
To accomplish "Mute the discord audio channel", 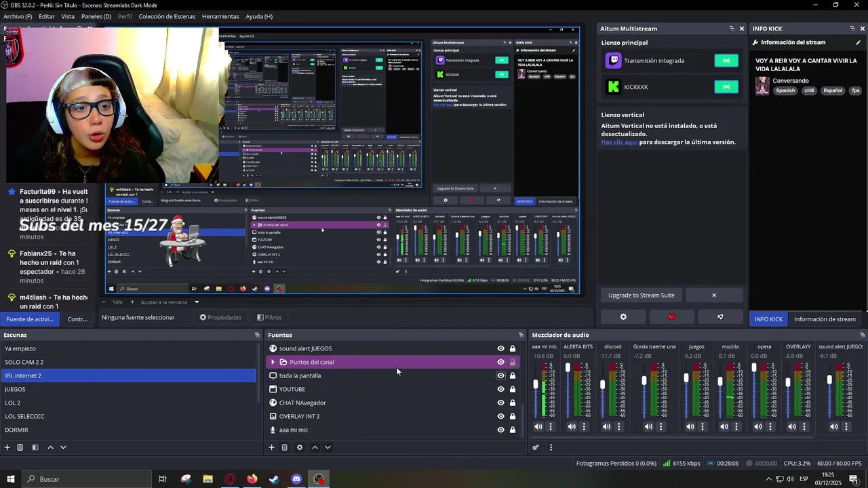I will tap(606, 427).
